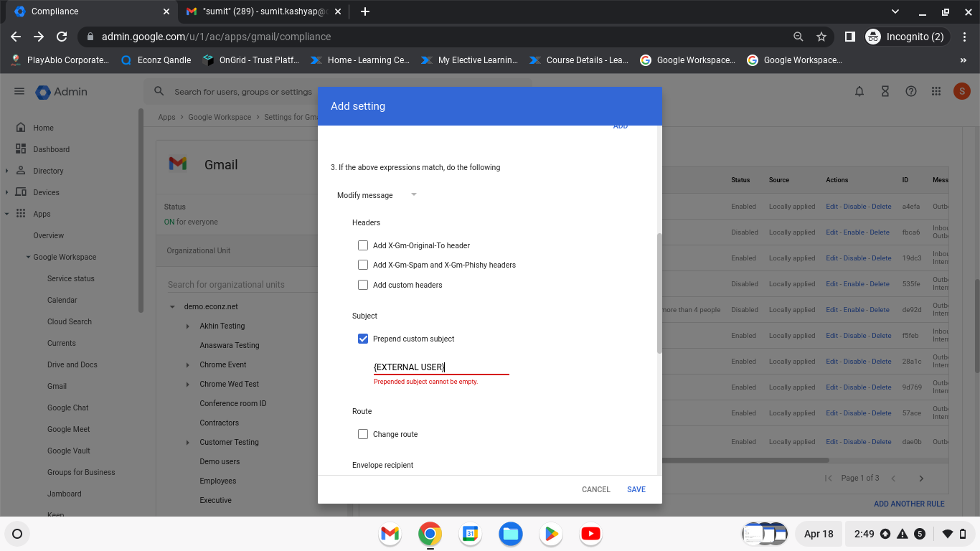
Task: Open Google Vault in the sidebar
Action: click(x=69, y=451)
